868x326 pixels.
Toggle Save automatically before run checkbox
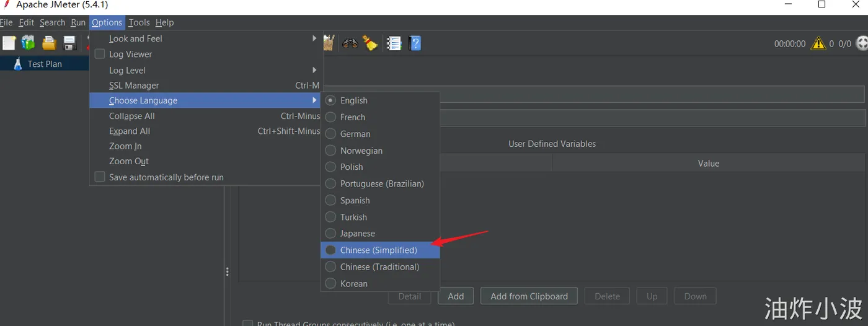coord(100,177)
